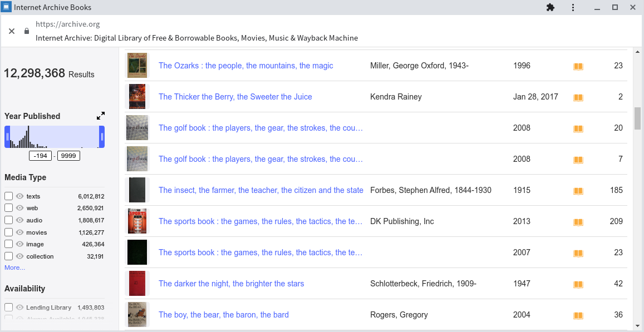Toggle the eye icon beside texts
This screenshot has height=332, width=644.
(19, 196)
